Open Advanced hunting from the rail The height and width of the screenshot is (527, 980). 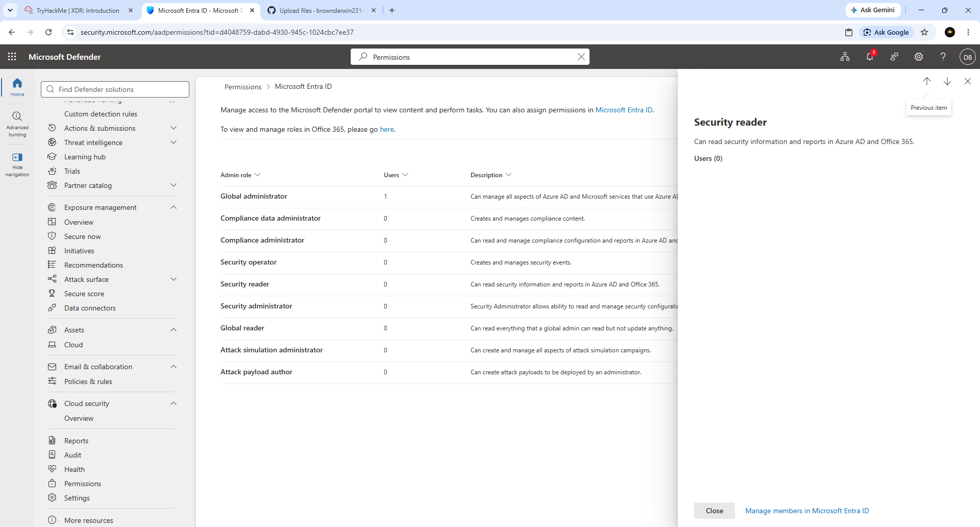tap(17, 124)
